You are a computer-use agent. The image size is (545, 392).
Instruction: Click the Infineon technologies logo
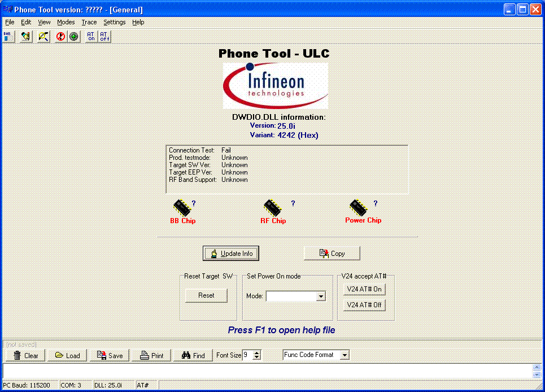[x=275, y=85]
